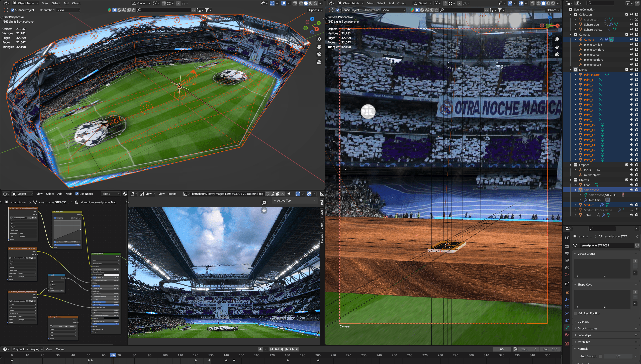Image resolution: width=641 pixels, height=364 pixels.
Task: Switch to orthographic grid view icon
Action: pyautogui.click(x=319, y=62)
